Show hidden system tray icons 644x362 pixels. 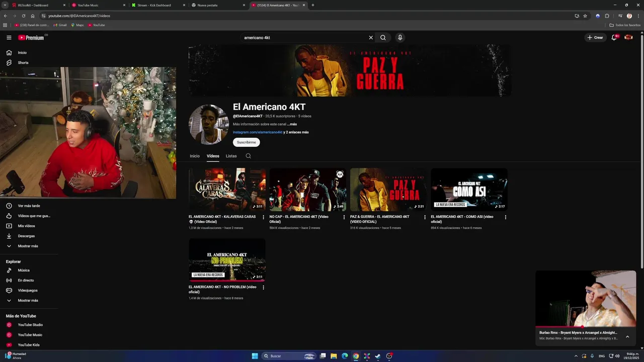coord(576,356)
